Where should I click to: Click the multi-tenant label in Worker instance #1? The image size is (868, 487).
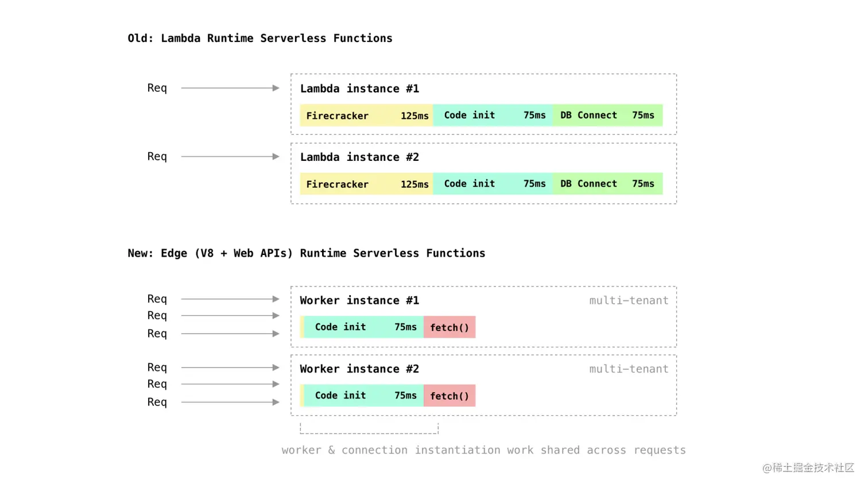point(629,300)
